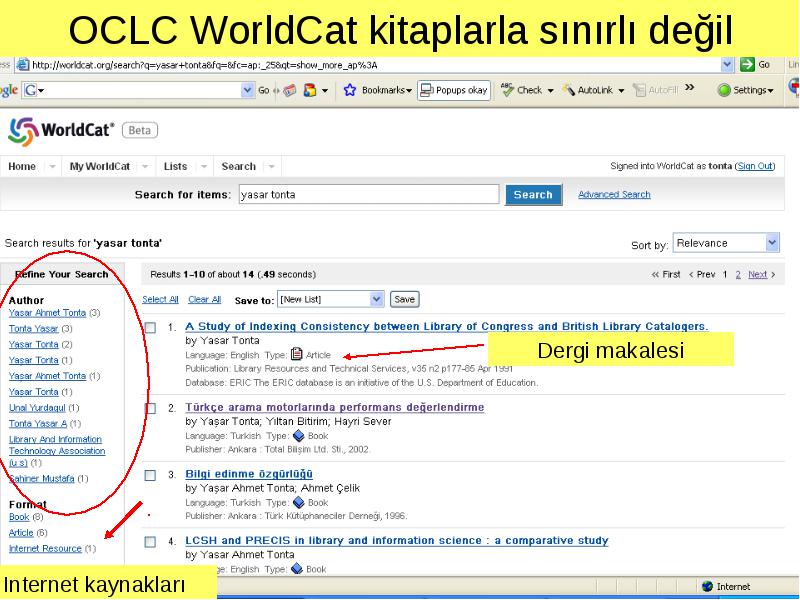Click the AutoFill toolbar icon
800x600 pixels.
point(639,90)
